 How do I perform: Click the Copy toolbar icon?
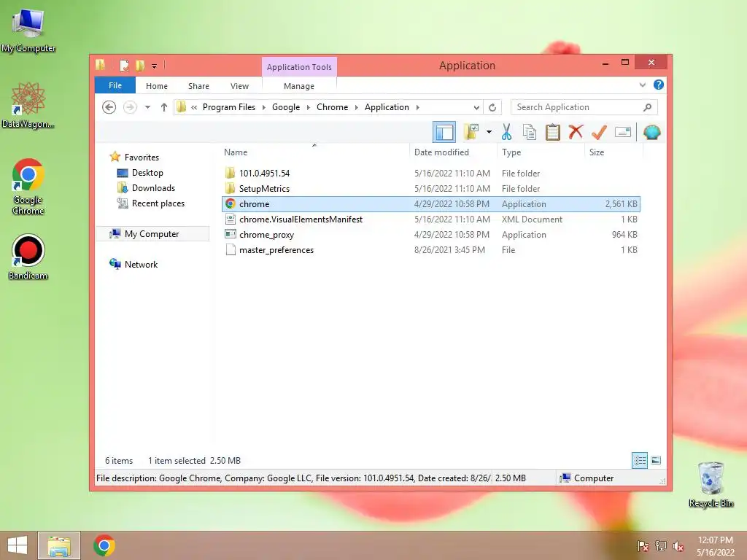(x=530, y=132)
